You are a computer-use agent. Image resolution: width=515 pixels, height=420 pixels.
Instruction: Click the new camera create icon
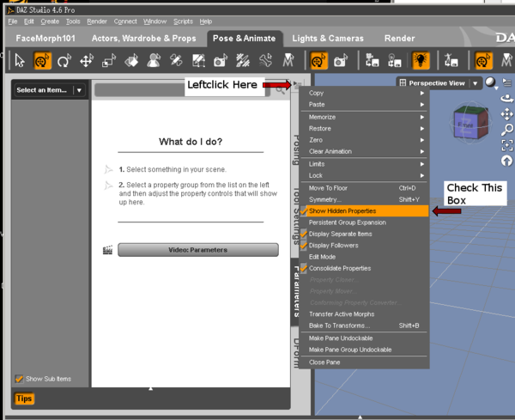click(x=373, y=61)
